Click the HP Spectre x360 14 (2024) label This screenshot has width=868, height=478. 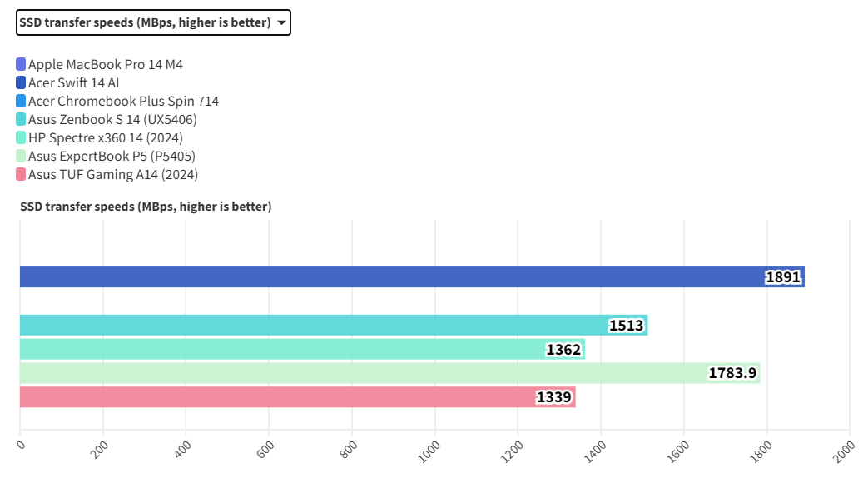pos(105,137)
